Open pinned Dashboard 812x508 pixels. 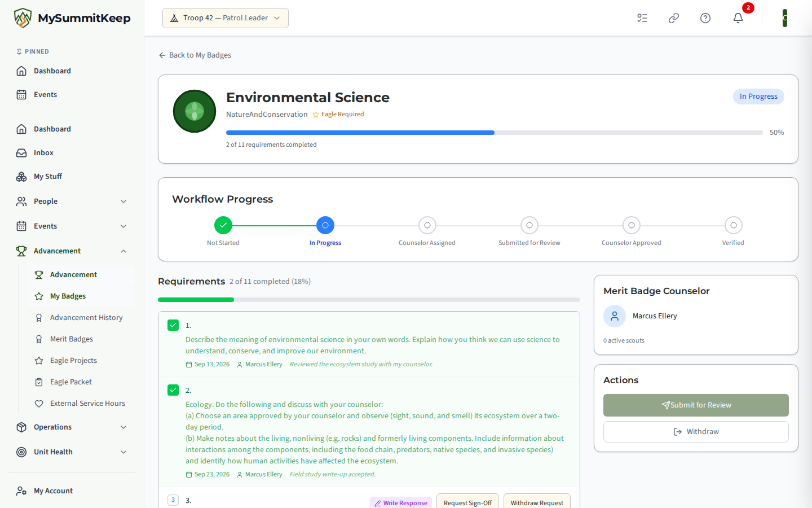[72, 71]
